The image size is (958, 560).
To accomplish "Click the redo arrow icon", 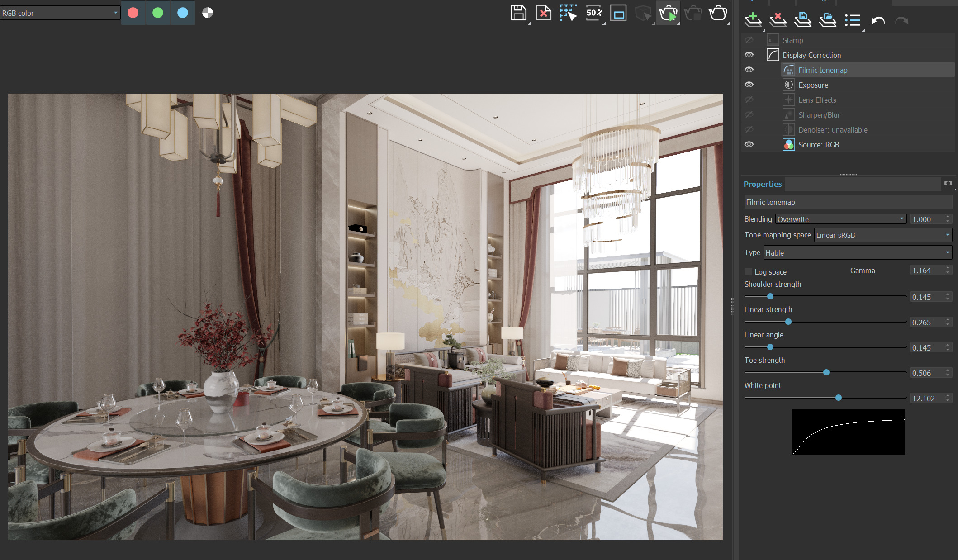I will pos(902,20).
